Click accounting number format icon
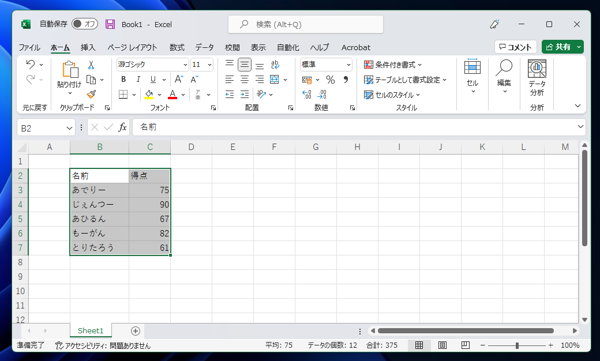 (x=307, y=80)
